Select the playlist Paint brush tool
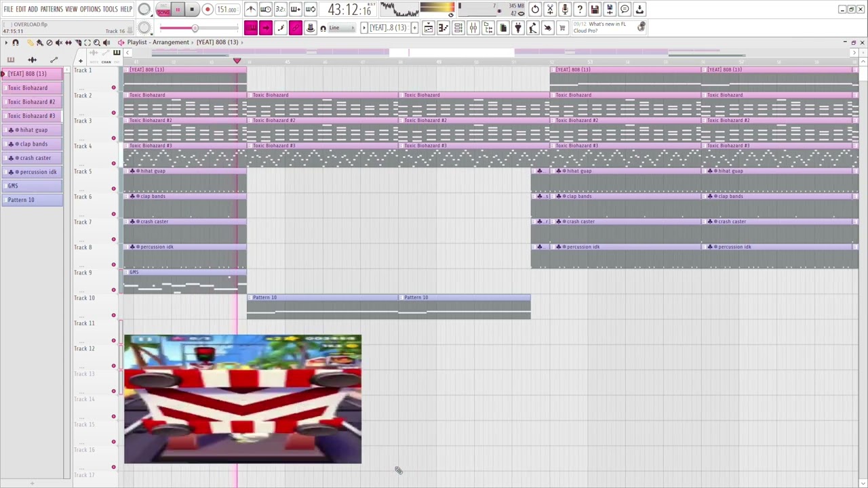This screenshot has height=488, width=868. [40, 43]
